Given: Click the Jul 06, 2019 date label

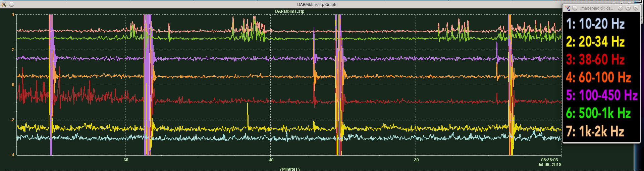Looking at the screenshot, I should point(549,165).
